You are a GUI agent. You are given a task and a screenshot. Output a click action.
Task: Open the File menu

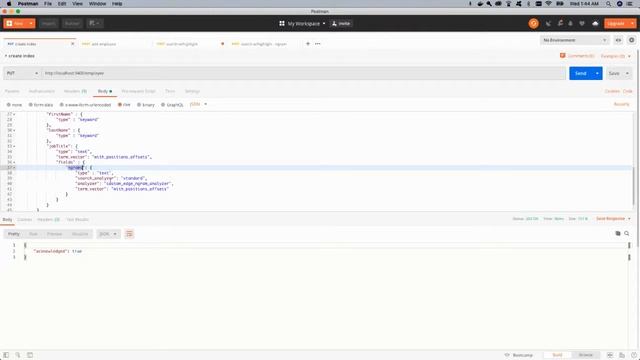[48, 4]
